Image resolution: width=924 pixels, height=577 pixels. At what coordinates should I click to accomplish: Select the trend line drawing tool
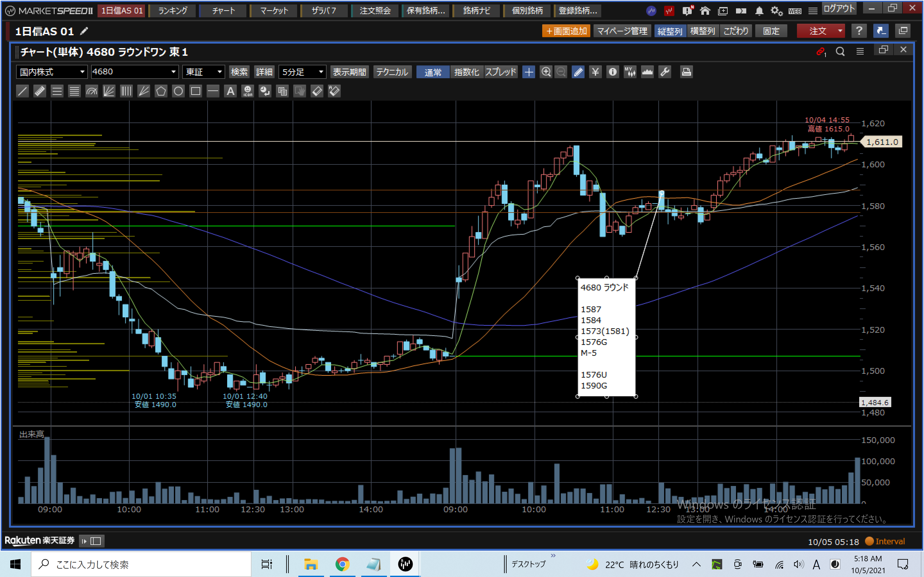pyautogui.click(x=22, y=91)
